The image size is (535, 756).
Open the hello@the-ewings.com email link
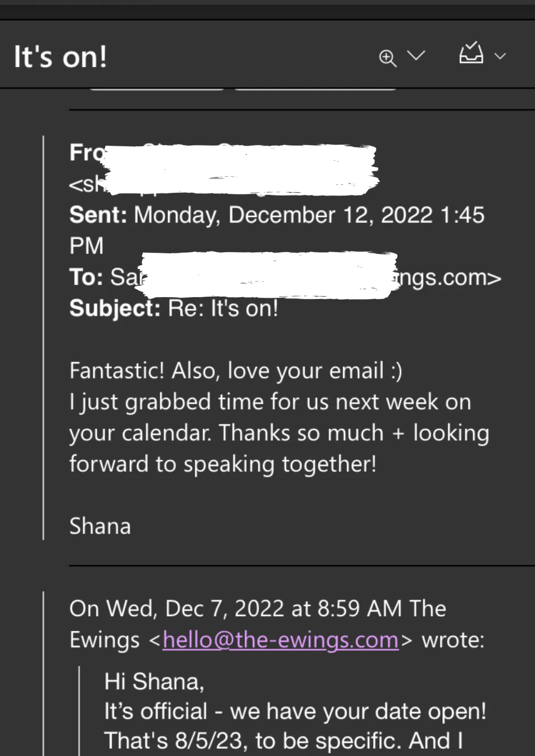tap(280, 640)
